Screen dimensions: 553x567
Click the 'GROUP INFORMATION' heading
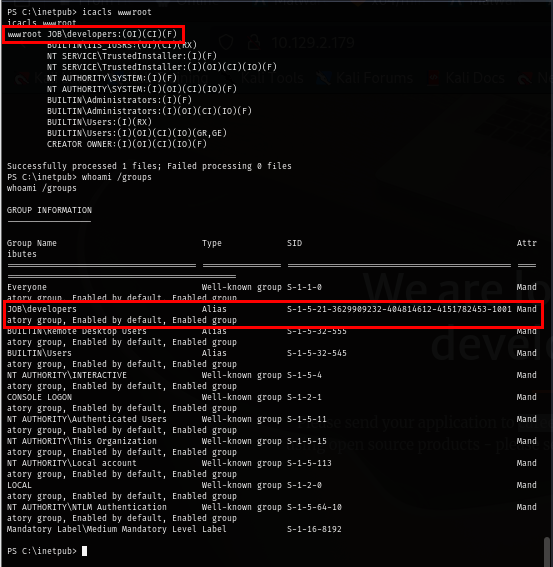pos(50,210)
